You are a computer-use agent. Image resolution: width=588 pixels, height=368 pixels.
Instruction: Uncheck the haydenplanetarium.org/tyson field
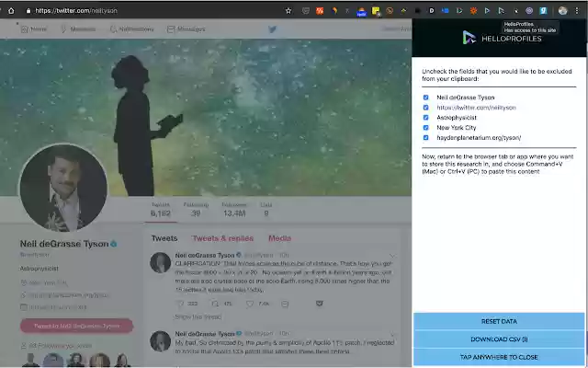(425, 138)
